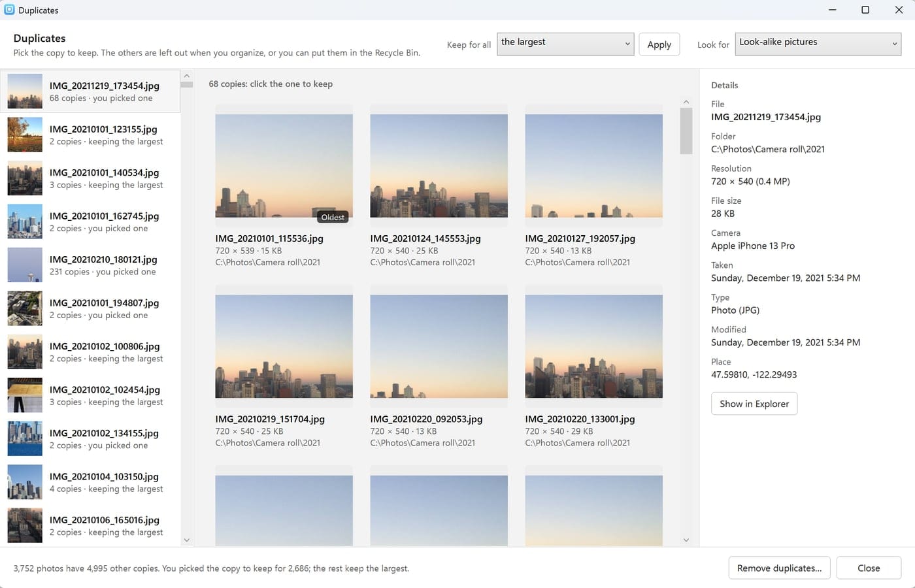Click the folder path C:\Photos\Camera roll\2021 in Details

coord(767,149)
